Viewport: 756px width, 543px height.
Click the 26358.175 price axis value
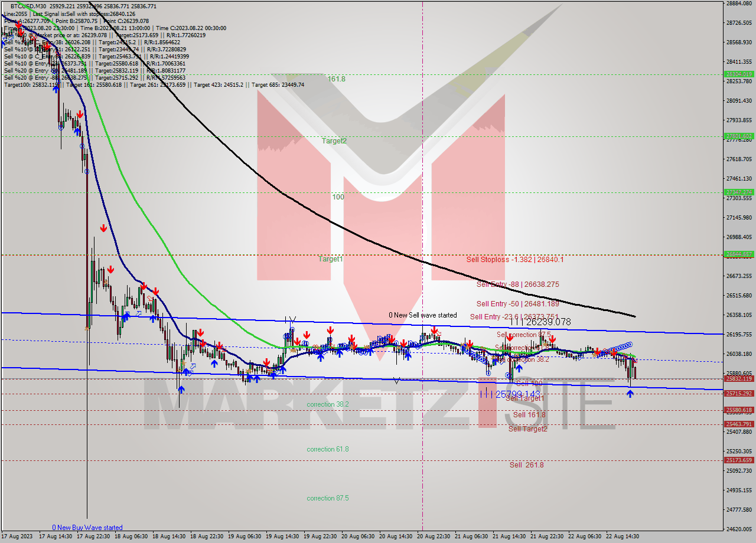pos(739,315)
